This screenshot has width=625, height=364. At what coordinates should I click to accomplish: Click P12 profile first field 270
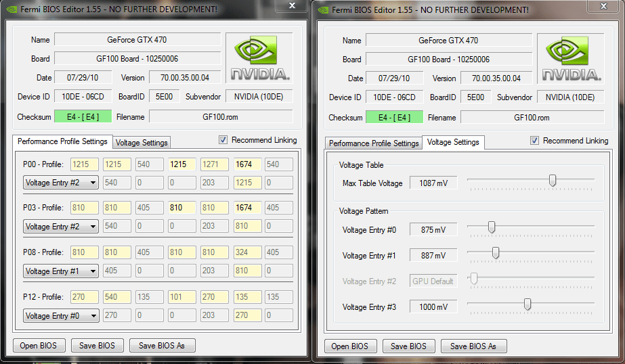tap(85, 297)
